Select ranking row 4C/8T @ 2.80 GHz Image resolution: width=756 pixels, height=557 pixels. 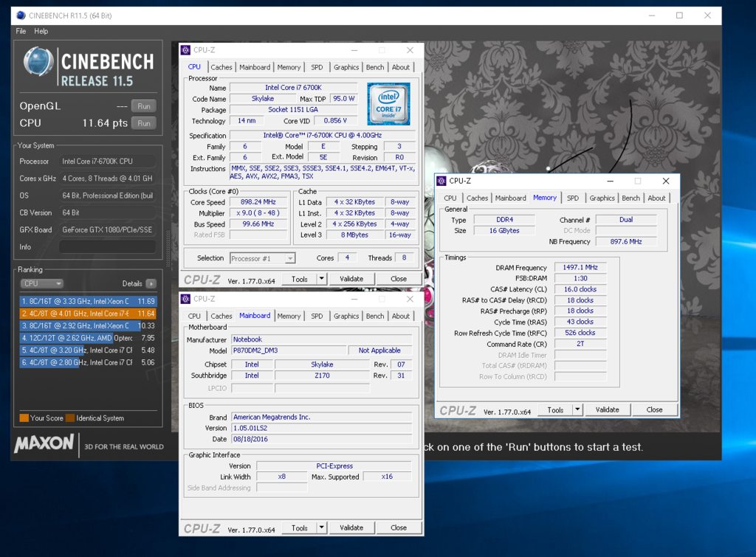[89, 362]
